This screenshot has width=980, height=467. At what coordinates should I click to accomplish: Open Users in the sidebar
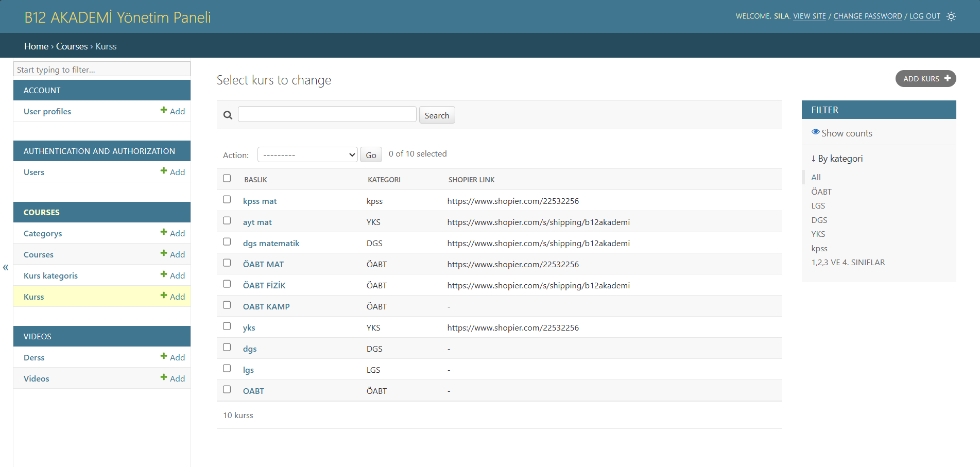tap(34, 172)
